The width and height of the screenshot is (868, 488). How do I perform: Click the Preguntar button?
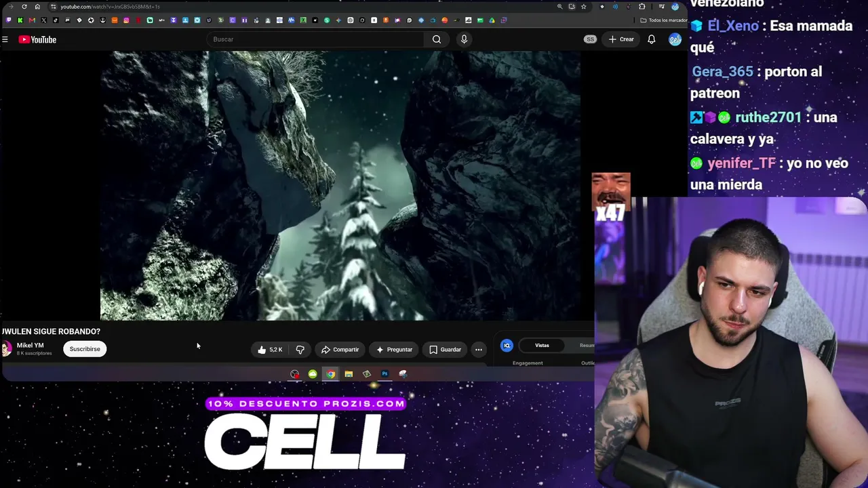coord(394,350)
